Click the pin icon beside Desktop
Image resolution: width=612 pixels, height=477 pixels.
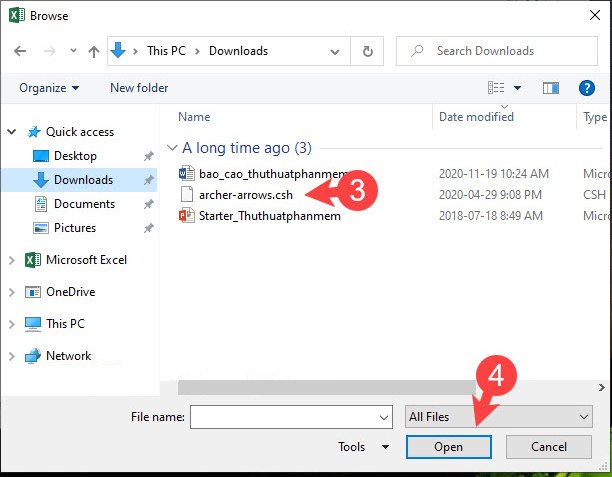click(148, 157)
